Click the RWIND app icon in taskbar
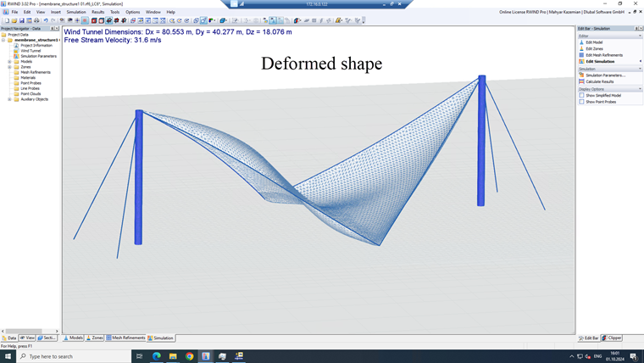 (x=206, y=356)
